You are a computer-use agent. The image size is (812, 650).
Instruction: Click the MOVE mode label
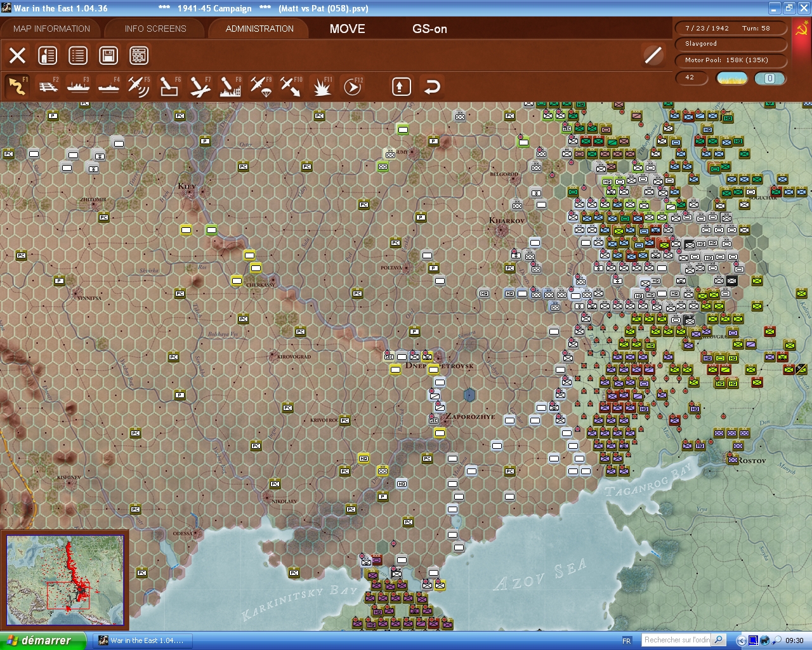point(347,29)
